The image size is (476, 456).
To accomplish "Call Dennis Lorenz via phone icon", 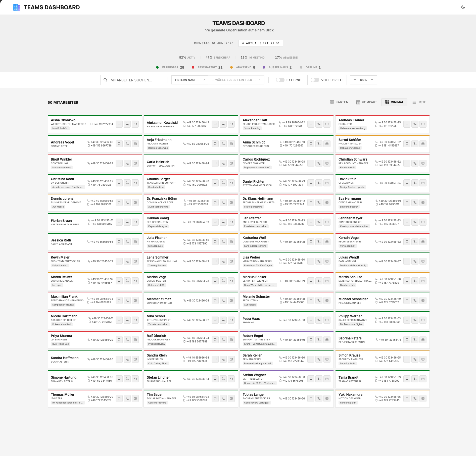I will click(x=127, y=202).
